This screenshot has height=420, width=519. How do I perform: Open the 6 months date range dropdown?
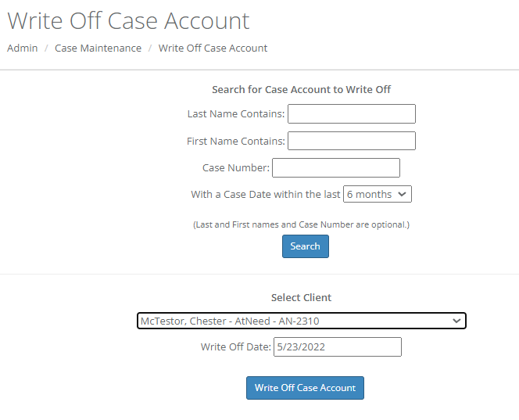point(377,194)
